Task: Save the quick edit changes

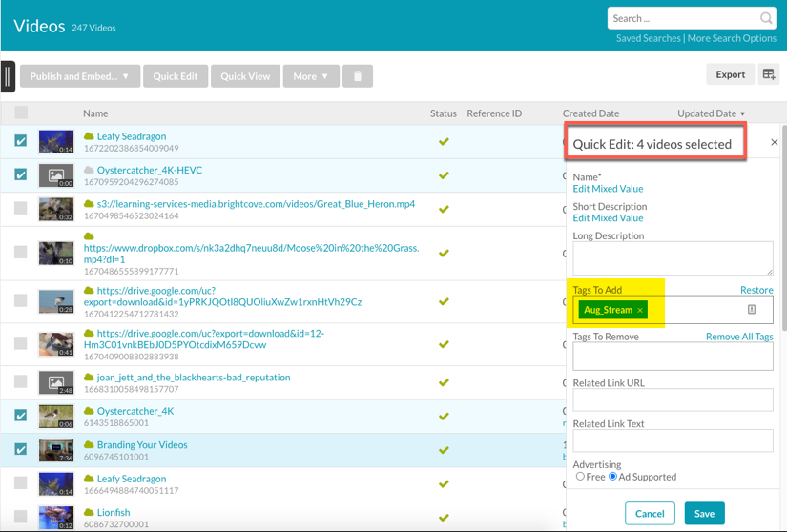Action: (x=704, y=514)
